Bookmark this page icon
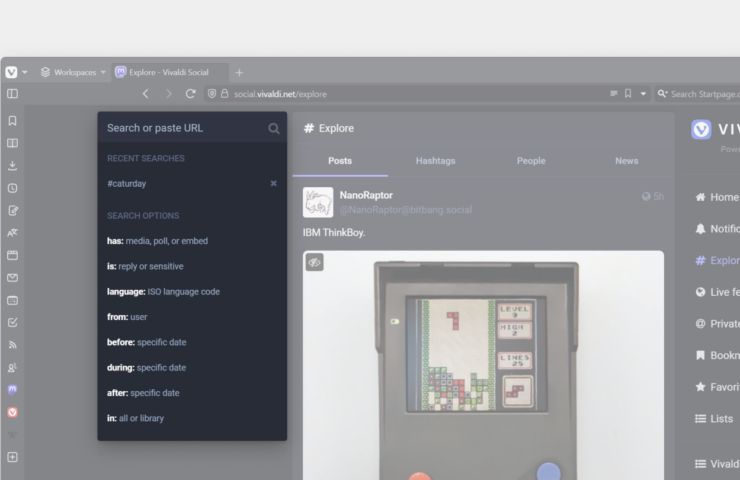This screenshot has width=740, height=480. pyautogui.click(x=628, y=94)
